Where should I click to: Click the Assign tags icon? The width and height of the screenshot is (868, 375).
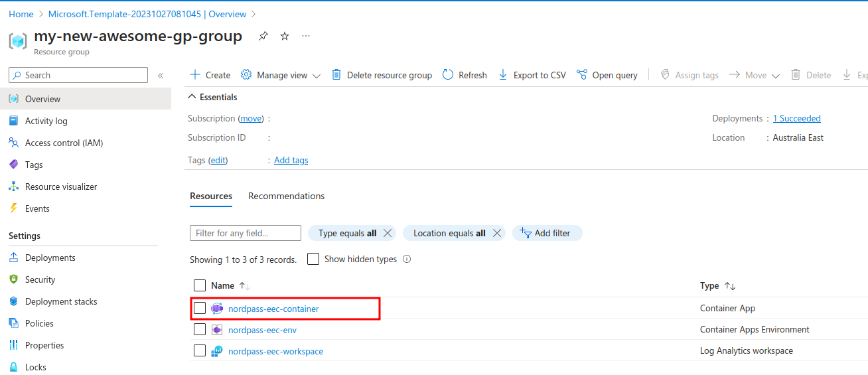tap(665, 75)
